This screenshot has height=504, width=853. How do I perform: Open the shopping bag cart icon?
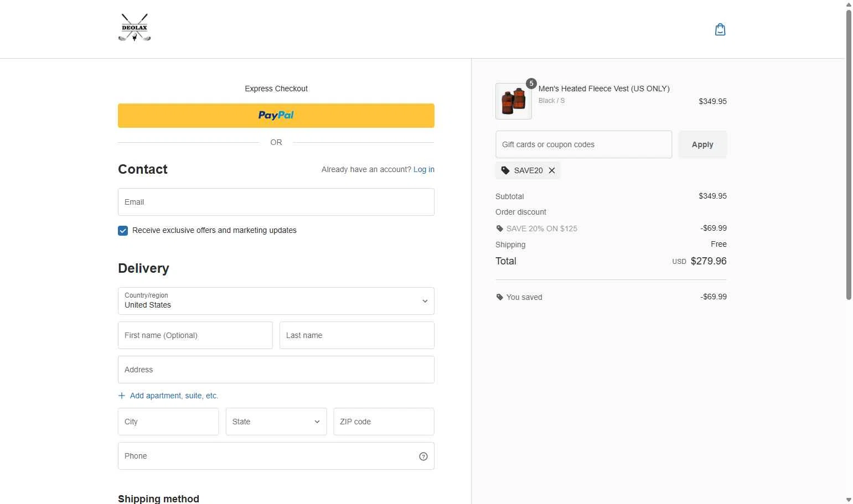720,29
